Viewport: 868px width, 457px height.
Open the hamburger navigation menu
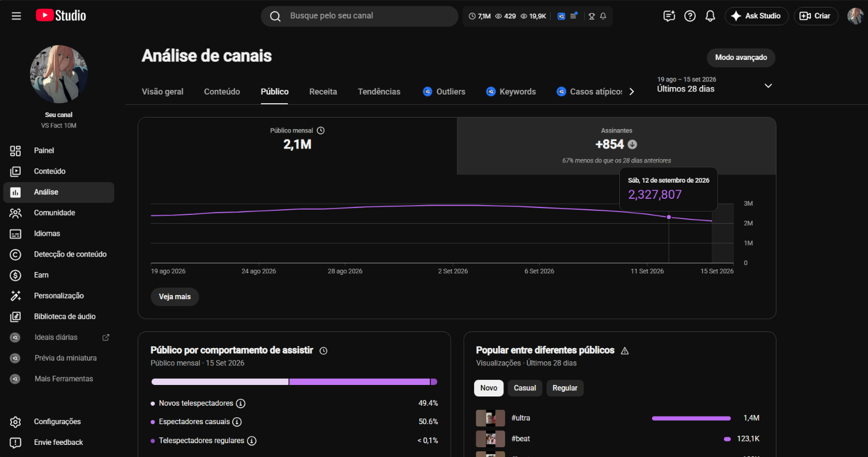point(16,16)
